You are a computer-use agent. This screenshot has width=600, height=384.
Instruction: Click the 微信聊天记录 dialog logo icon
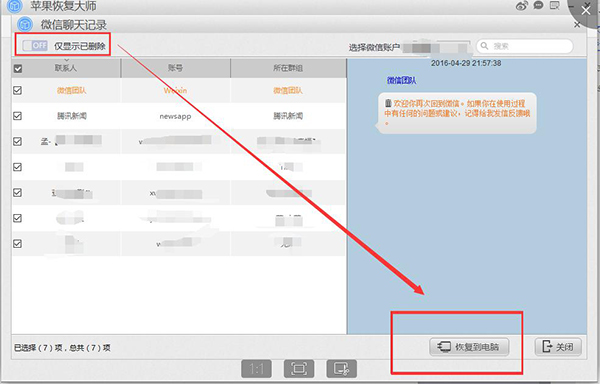(x=25, y=25)
